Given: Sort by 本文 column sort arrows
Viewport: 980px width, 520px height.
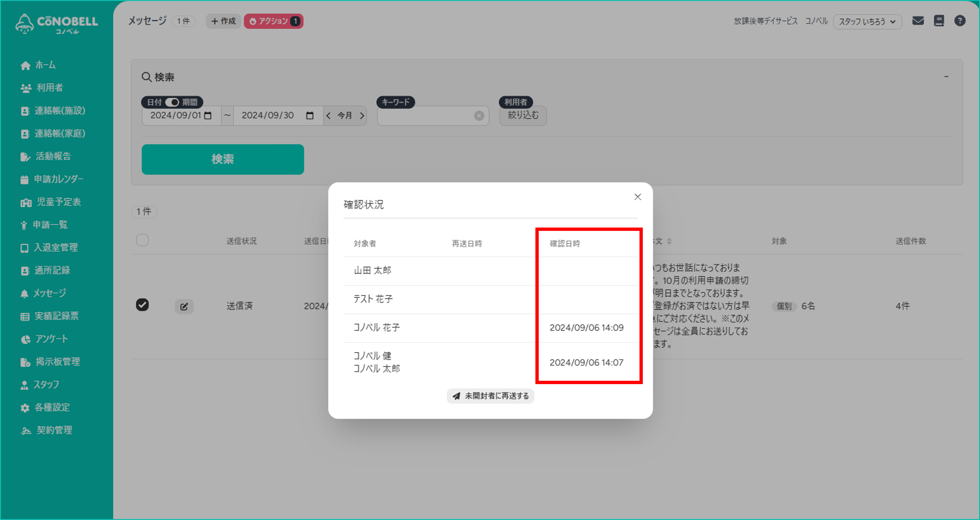Looking at the screenshot, I should (669, 241).
